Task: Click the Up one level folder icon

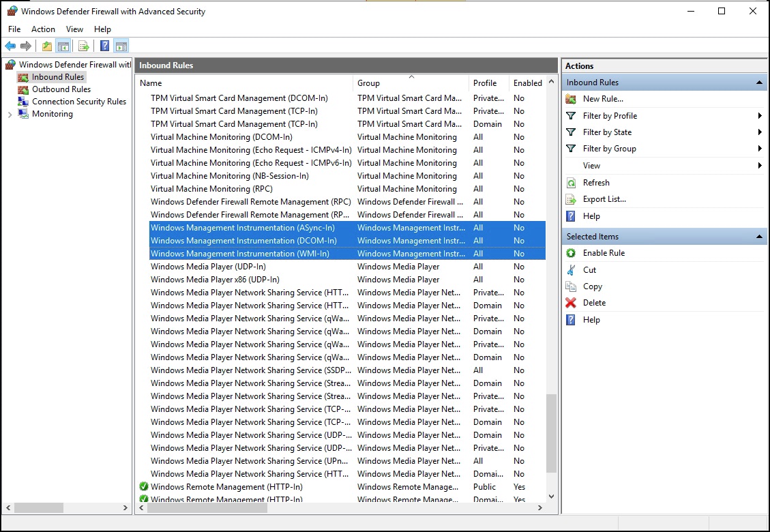Action: click(46, 46)
